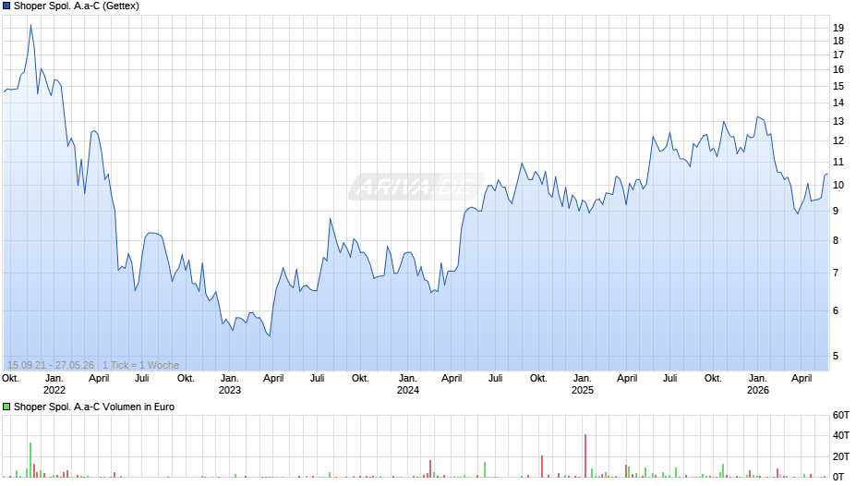The image size is (868, 486).
Task: Click the price axis label '14'
Action: (x=838, y=103)
